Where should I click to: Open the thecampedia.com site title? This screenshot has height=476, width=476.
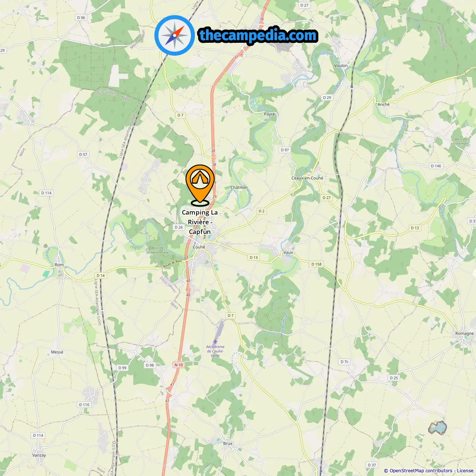pos(258,35)
